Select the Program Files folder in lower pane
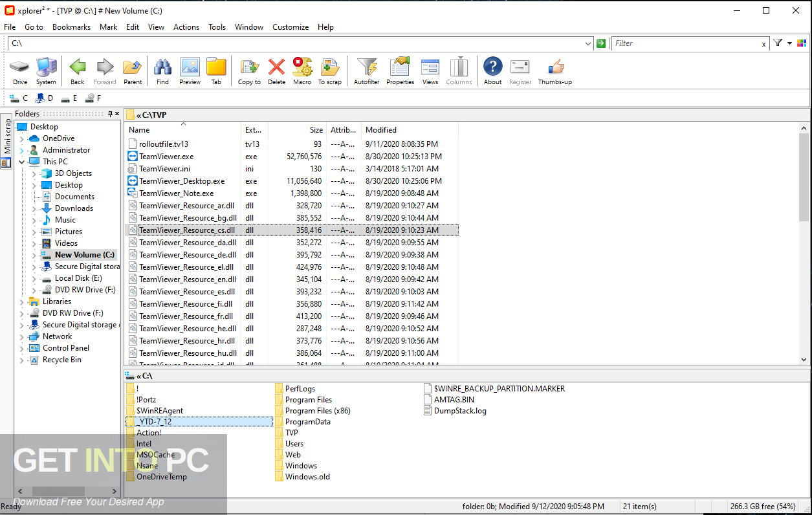 click(x=308, y=400)
